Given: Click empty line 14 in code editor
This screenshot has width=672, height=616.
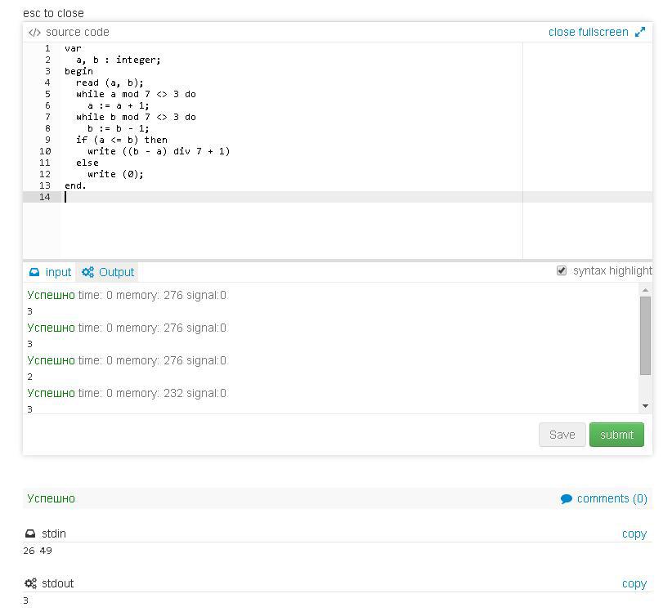Looking at the screenshot, I should [245, 197].
